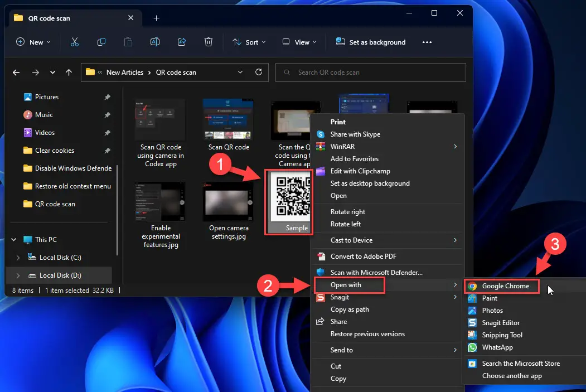
Task: Expand the address bar history dropdown
Action: (240, 72)
